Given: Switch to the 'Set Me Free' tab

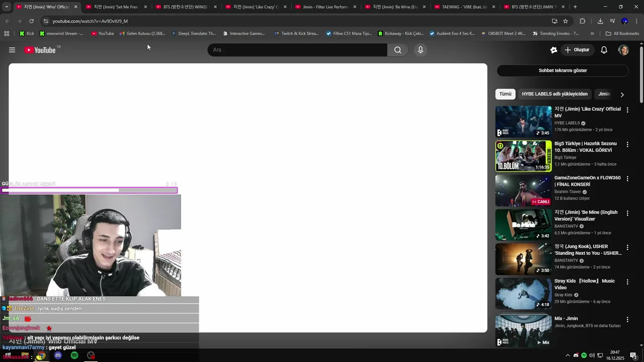Looking at the screenshot, I should (x=116, y=7).
